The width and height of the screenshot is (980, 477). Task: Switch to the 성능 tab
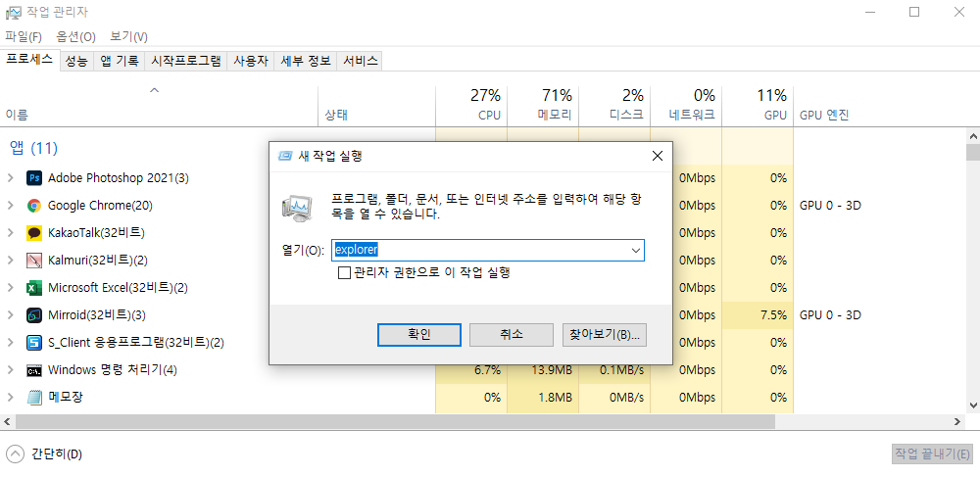pos(76,61)
